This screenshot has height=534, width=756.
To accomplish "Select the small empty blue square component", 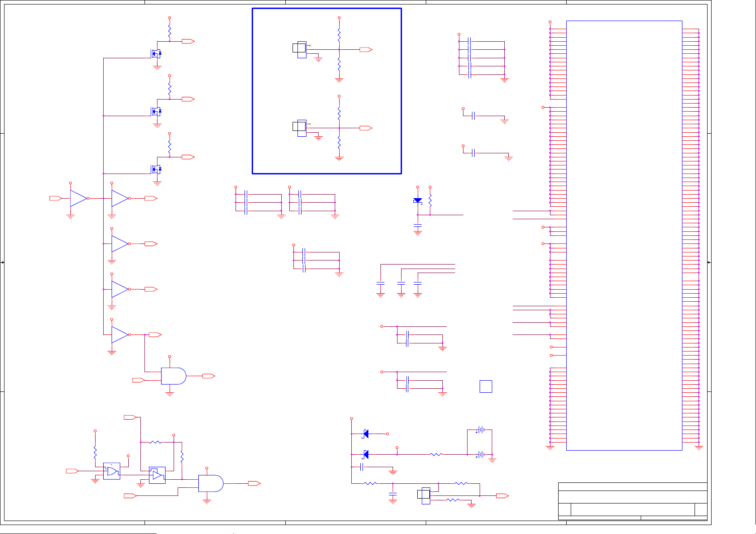I will tap(486, 386).
